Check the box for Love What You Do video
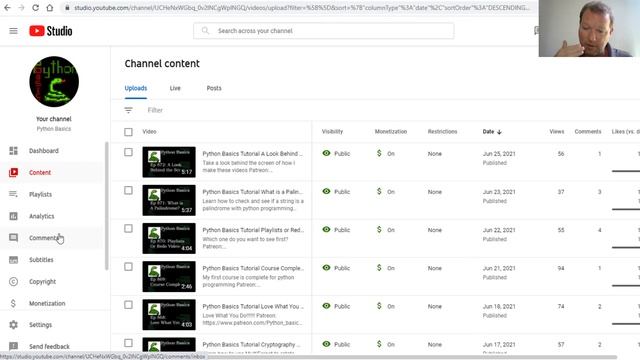Viewport: 640px width, 360px height. coord(128,305)
